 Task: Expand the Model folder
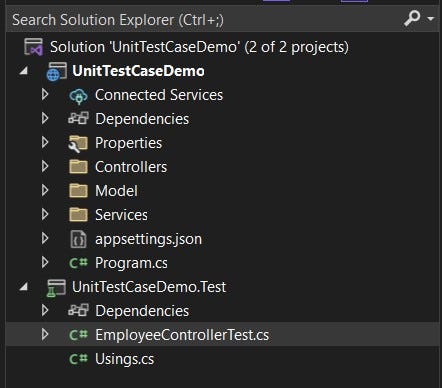click(x=45, y=191)
